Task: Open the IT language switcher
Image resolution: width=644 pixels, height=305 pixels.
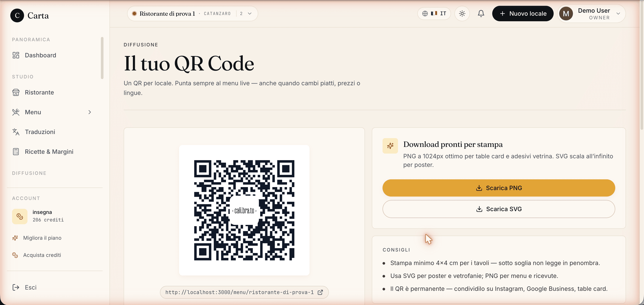Action: pos(434,14)
